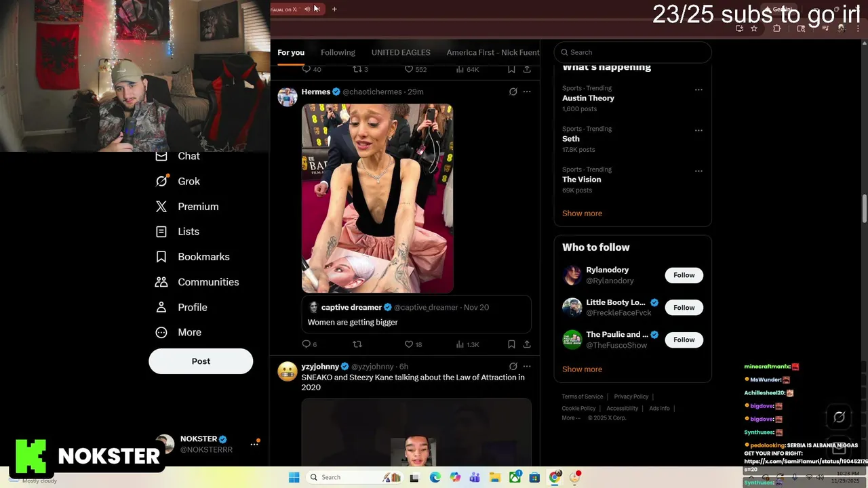Viewport: 868px width, 488px height.
Task: Open more options on Hermes post
Action: coord(527,91)
